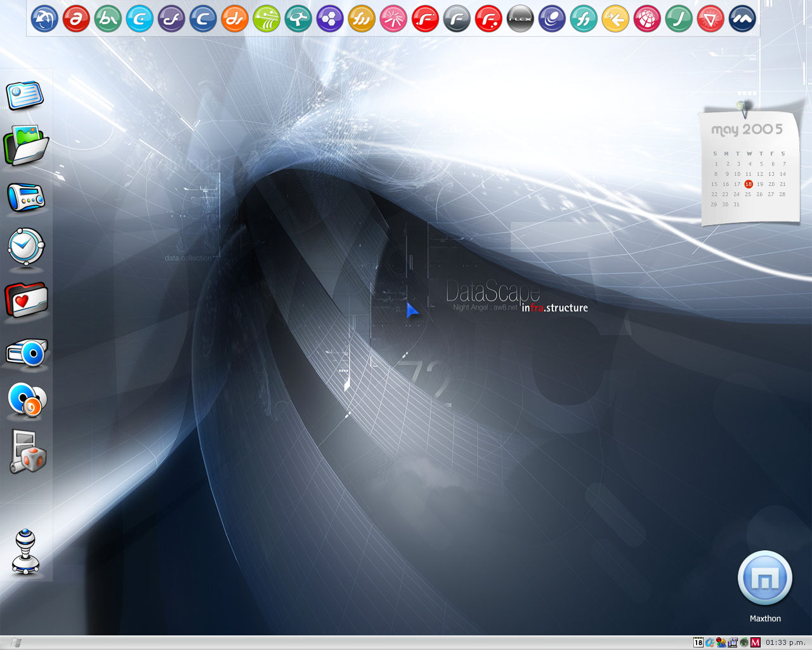Screen dimensions: 812x650
Task: Launch the red Macromedia Authorware icon
Action: click(76, 19)
